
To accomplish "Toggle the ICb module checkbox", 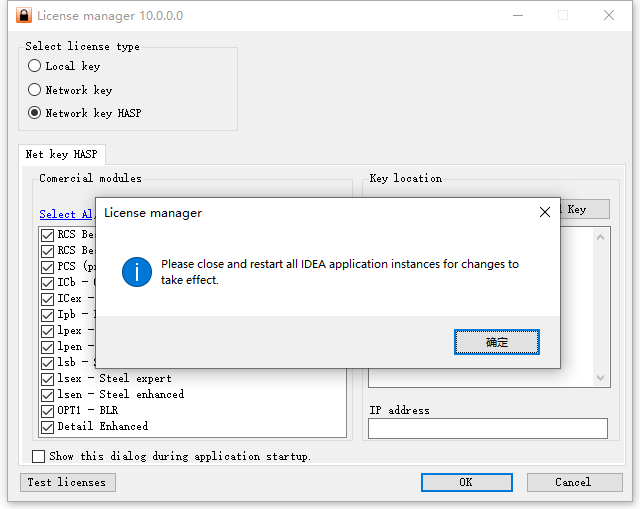I will [47, 283].
